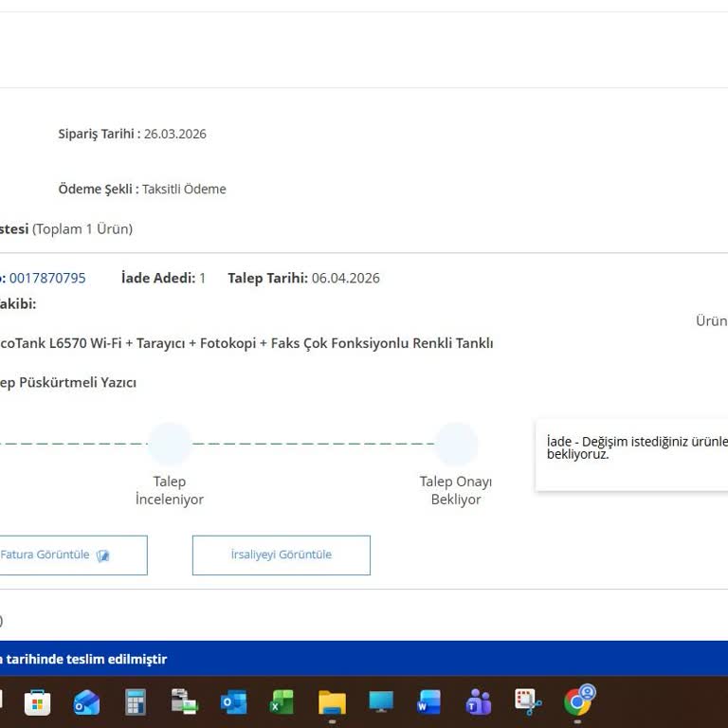Screen dimensions: 728x728
Task: Click the Talep Onayı Bekliyor label
Action: click(456, 490)
